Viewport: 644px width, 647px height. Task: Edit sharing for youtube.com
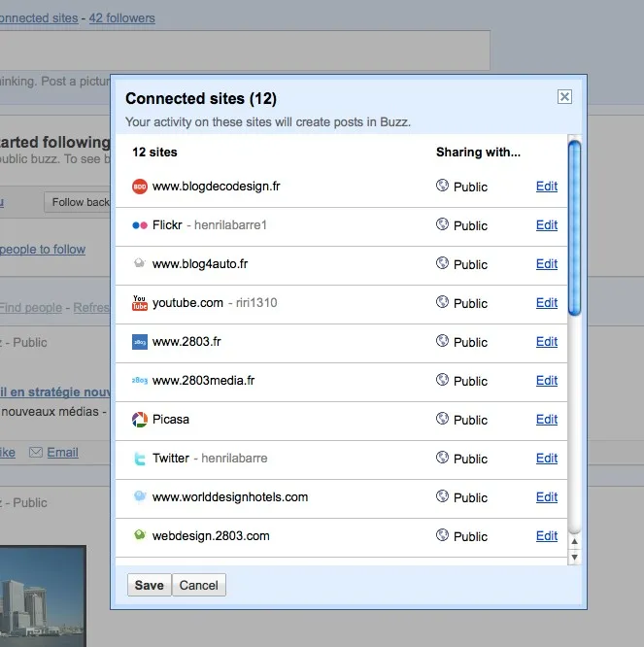pyautogui.click(x=547, y=303)
